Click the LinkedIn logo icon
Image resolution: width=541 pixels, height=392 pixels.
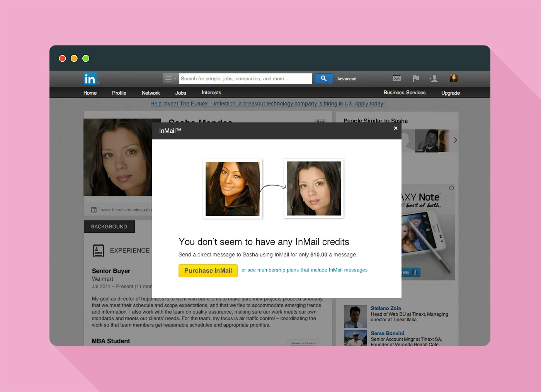[x=90, y=79]
